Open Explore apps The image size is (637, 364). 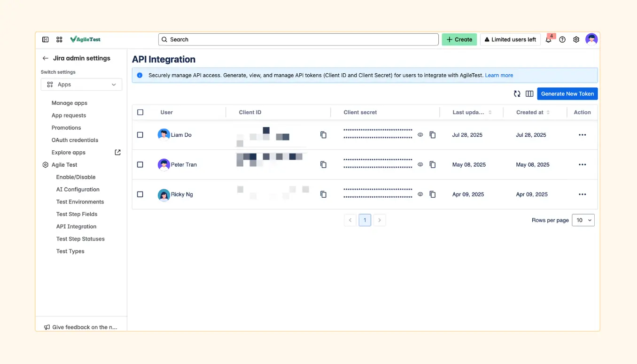click(69, 152)
